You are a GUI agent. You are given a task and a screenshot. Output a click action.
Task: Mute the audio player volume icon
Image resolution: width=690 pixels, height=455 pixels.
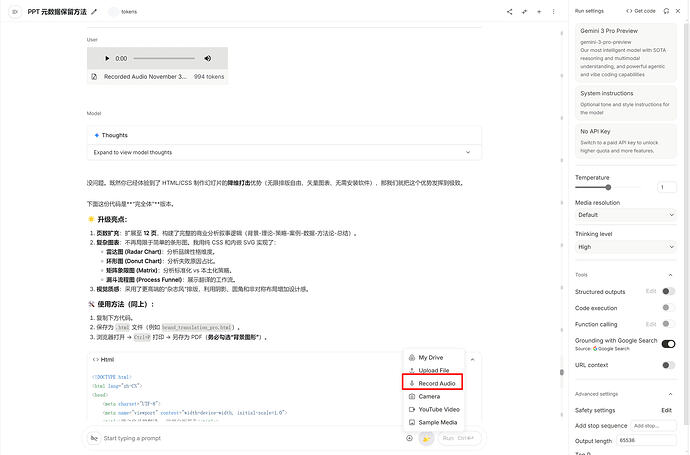tap(208, 58)
